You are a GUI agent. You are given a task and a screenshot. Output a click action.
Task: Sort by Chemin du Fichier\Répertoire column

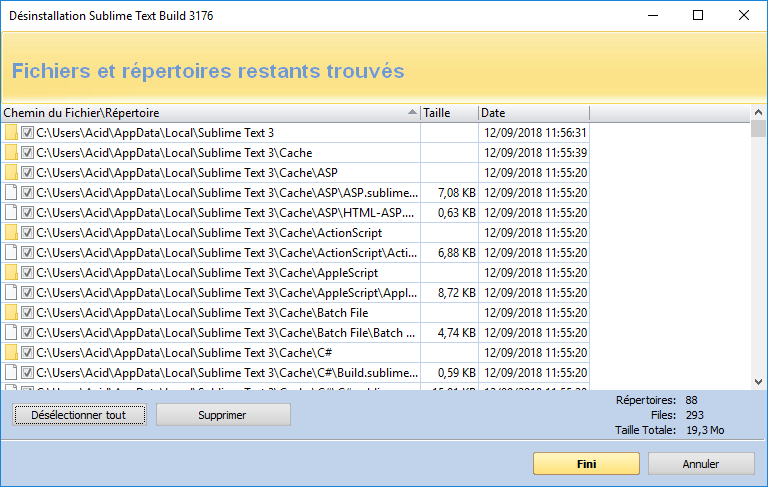210,113
